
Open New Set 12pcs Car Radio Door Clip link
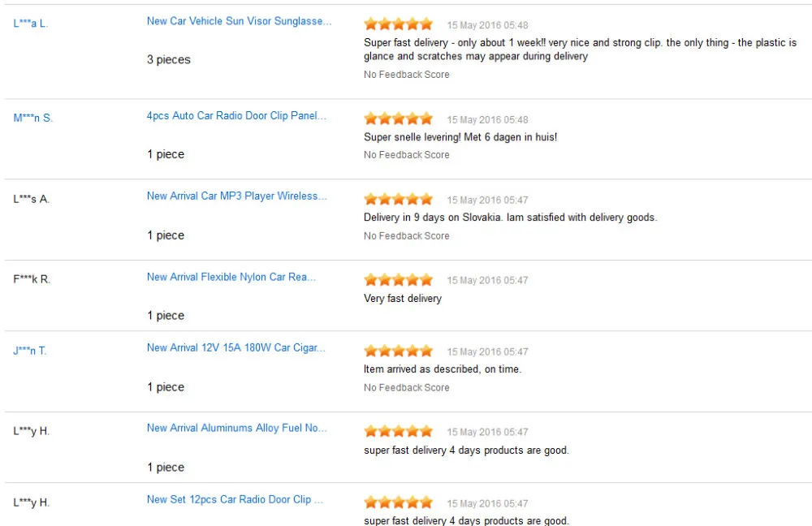[235, 499]
